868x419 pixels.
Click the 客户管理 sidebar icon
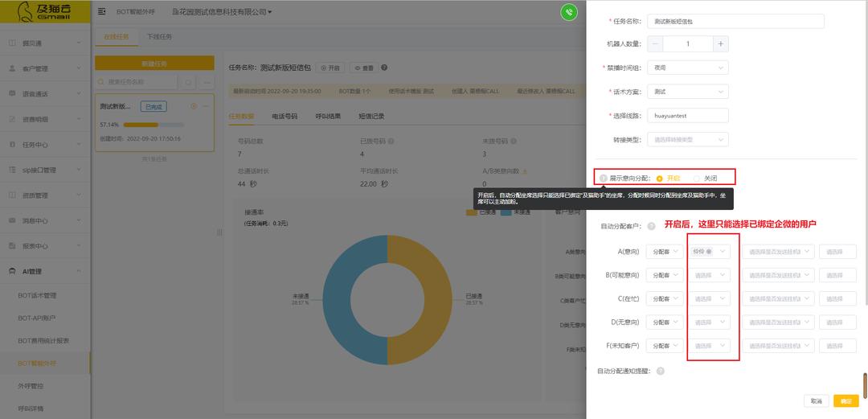[12, 68]
